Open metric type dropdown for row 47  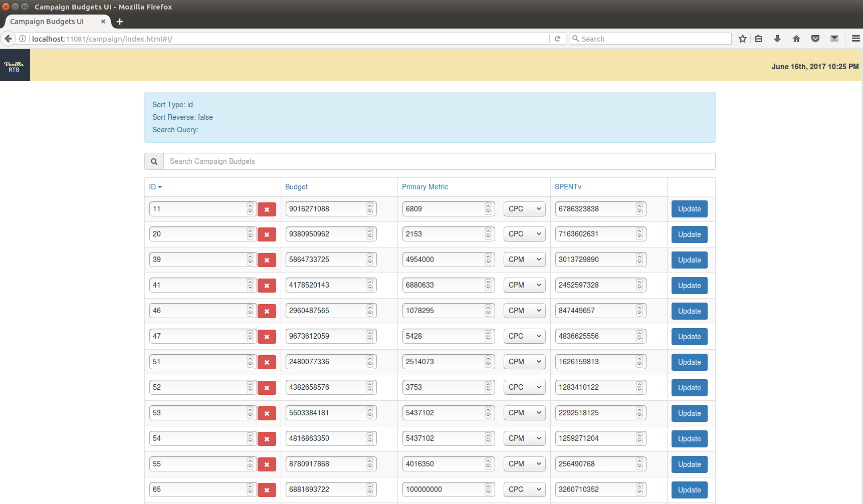[525, 336]
